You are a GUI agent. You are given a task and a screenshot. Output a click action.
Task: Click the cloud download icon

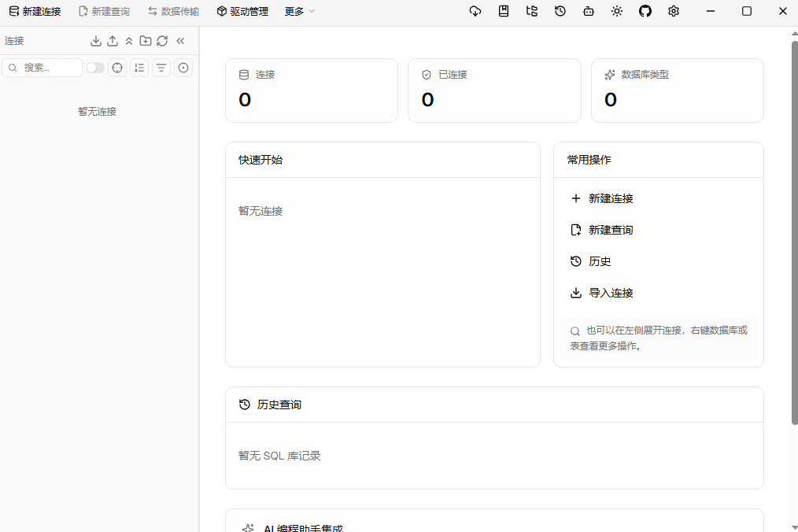[475, 11]
